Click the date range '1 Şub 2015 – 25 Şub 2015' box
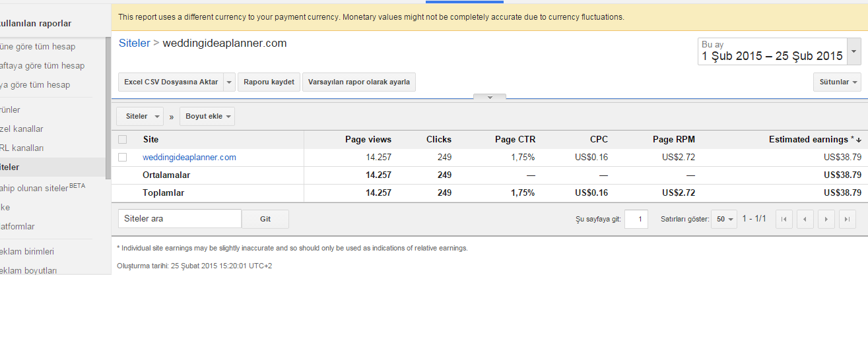This screenshot has width=868, height=356. coord(772,51)
